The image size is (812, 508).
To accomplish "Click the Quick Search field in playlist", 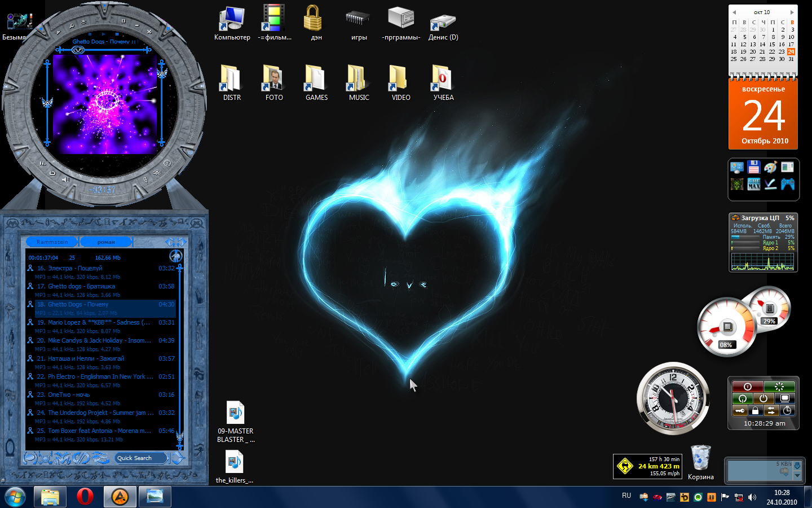I will pos(141,458).
